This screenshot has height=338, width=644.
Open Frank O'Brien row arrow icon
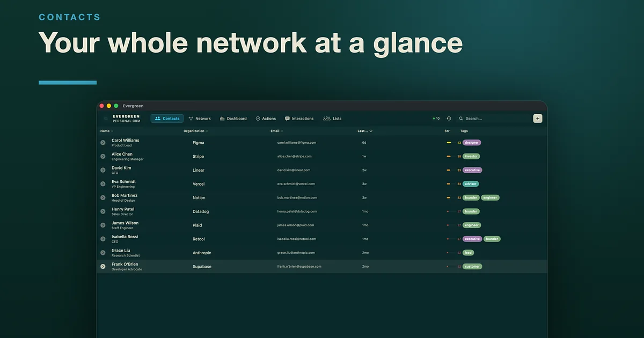[103, 266]
